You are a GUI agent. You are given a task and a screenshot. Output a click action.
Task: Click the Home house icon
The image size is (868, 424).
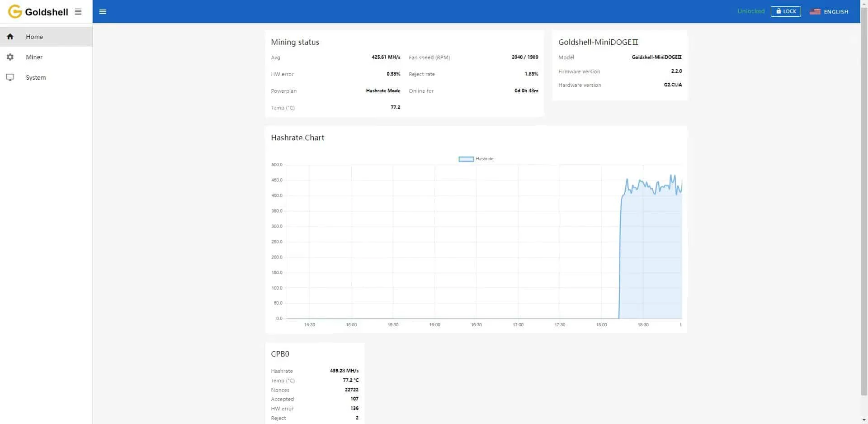pos(10,37)
